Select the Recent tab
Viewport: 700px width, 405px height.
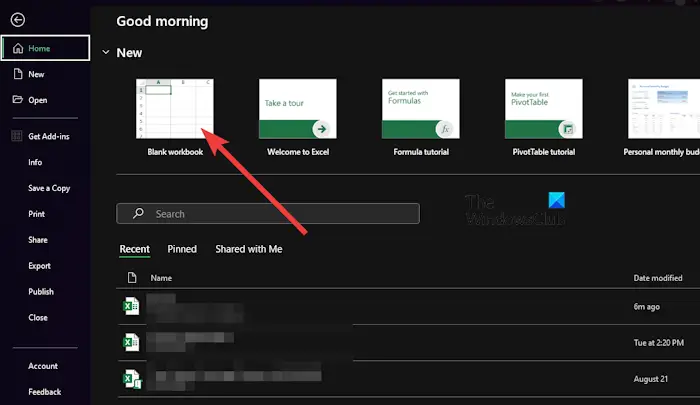point(134,249)
